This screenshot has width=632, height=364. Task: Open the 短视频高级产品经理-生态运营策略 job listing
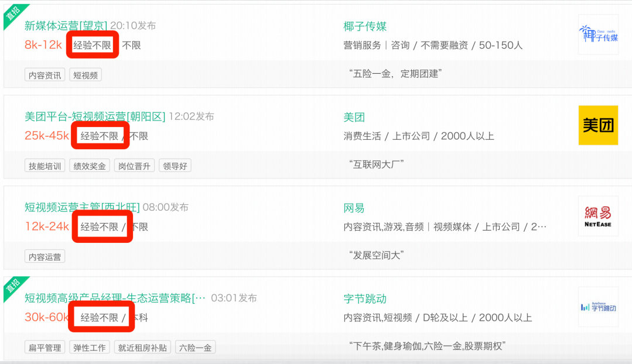click(x=115, y=298)
